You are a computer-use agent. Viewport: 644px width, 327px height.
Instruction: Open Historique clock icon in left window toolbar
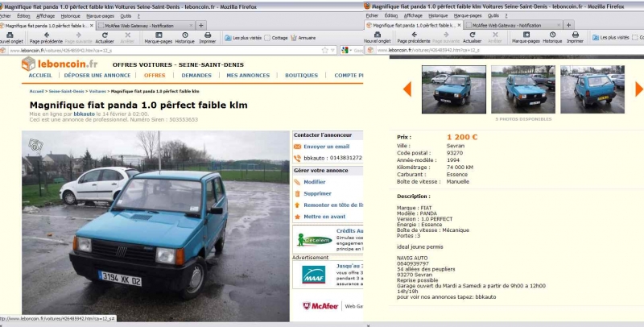point(185,35)
